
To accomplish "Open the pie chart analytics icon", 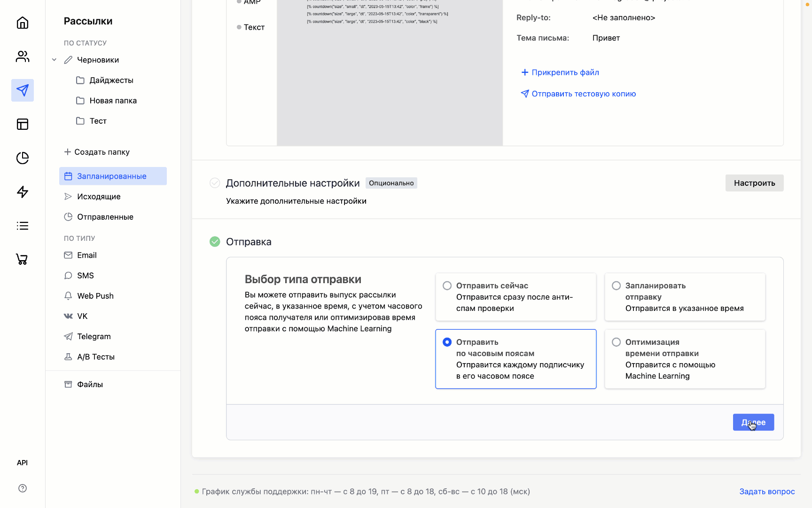I will pos(23,158).
